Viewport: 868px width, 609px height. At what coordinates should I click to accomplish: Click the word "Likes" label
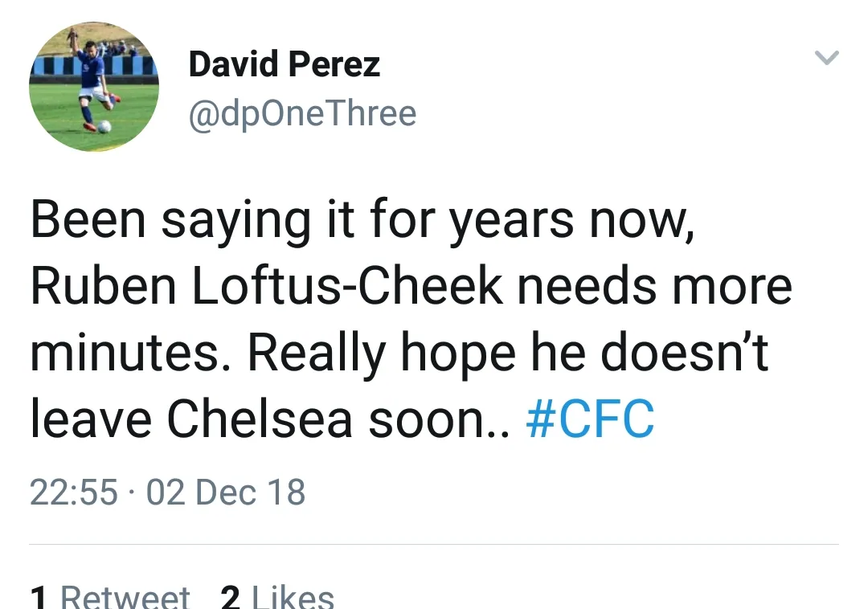293,597
